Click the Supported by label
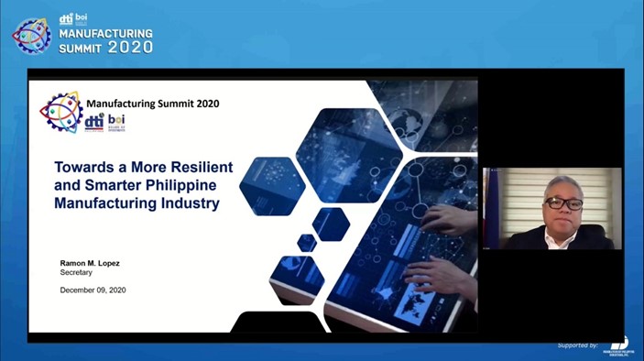Image resolution: width=644 pixels, height=361 pixels. [577, 345]
